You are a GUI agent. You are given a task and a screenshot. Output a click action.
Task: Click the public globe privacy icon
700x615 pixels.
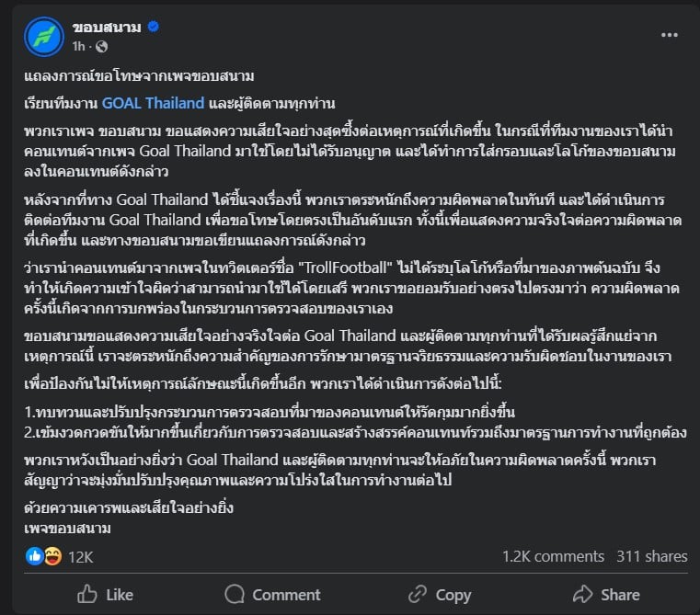[x=101, y=46]
